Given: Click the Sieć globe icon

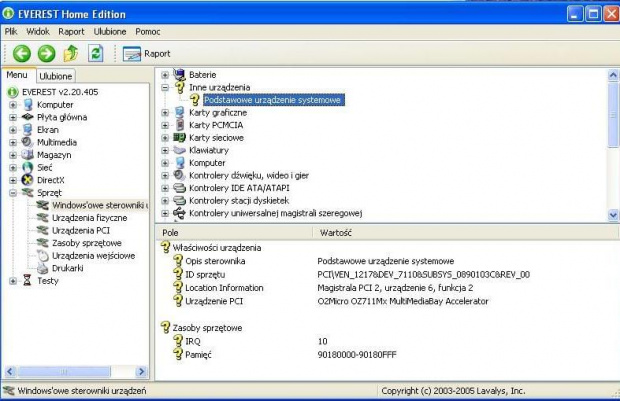Looking at the screenshot, I should (27, 167).
